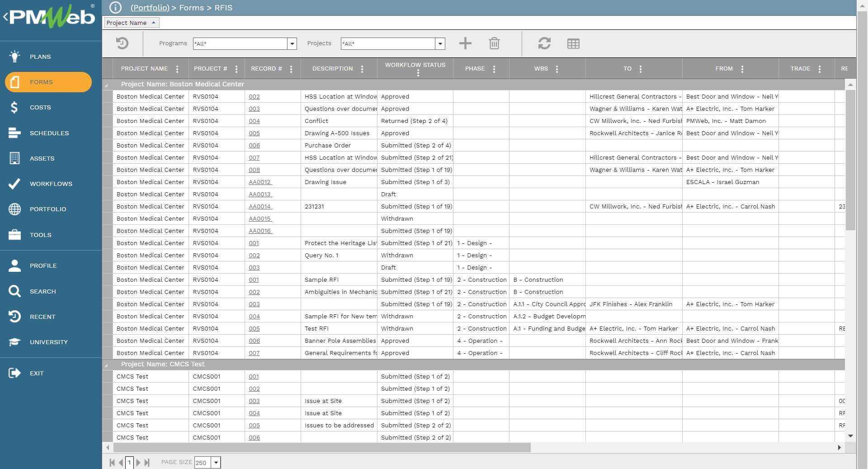
Task: Open Profile person icon
Action: pyautogui.click(x=14, y=265)
